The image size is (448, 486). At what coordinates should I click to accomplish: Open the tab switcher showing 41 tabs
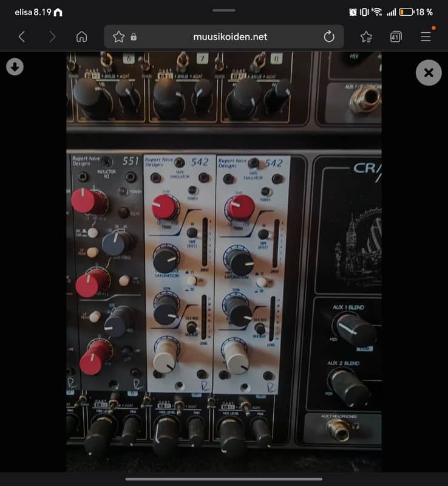(x=396, y=37)
